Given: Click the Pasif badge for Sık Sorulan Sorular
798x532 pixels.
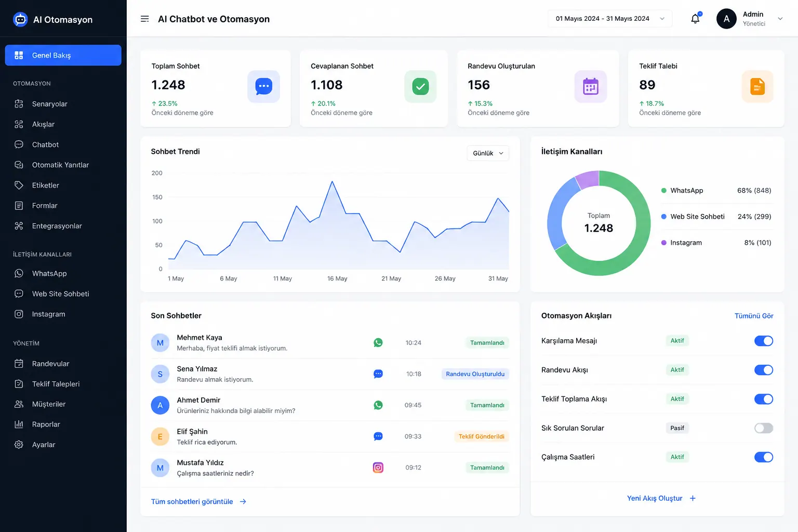Looking at the screenshot, I should (x=677, y=428).
